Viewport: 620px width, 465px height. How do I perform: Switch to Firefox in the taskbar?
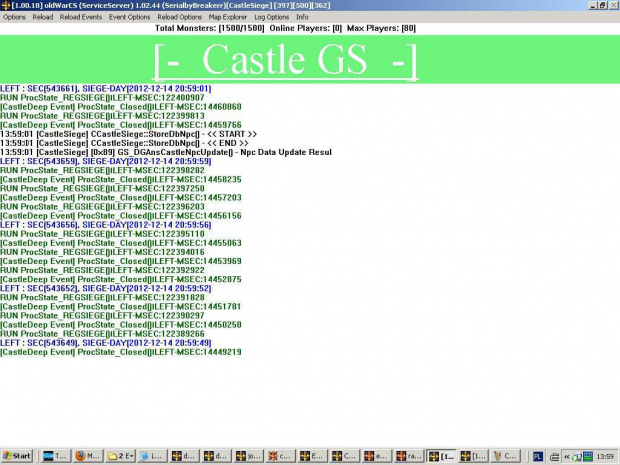click(x=91, y=456)
